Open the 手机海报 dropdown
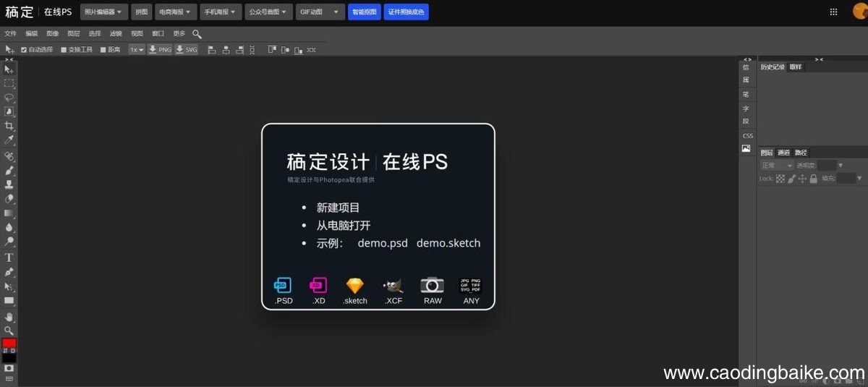The height and width of the screenshot is (387, 868). click(221, 12)
